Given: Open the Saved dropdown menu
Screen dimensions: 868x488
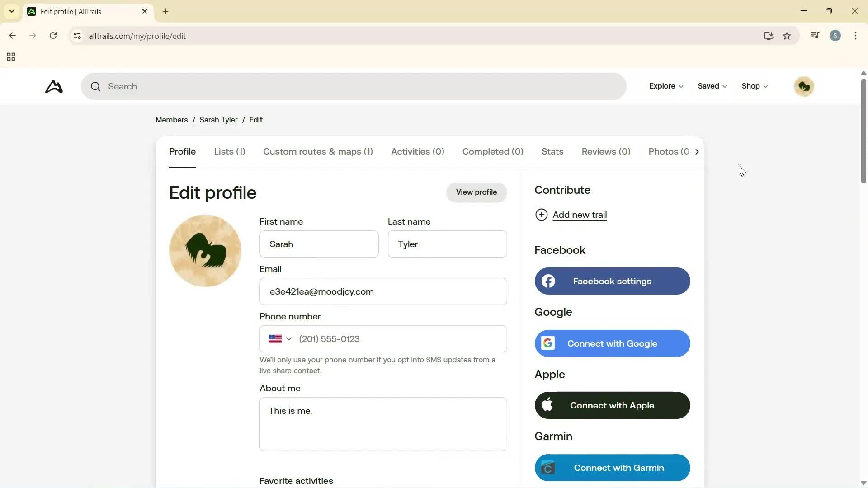Looking at the screenshot, I should coord(712,86).
